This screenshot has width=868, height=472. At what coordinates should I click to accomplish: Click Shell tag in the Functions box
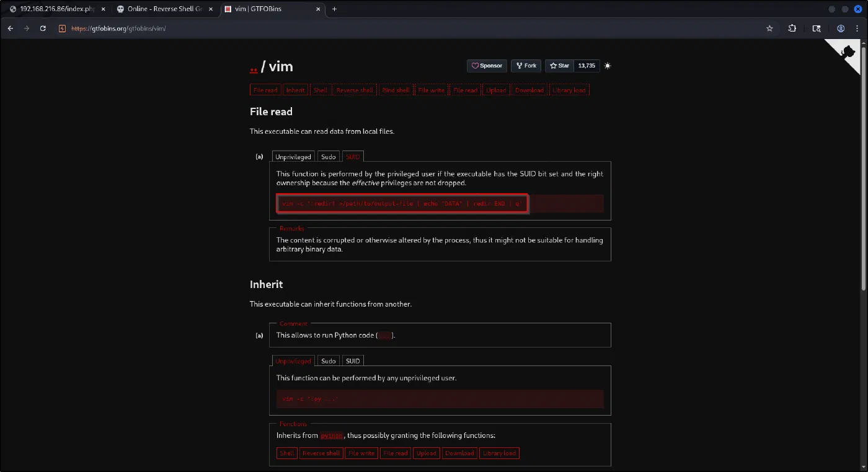pos(287,453)
